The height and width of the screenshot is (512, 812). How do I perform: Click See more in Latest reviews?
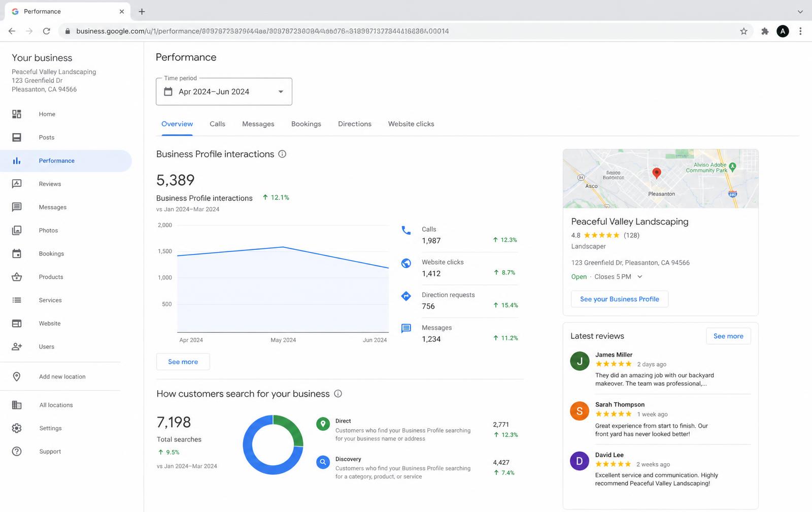[728, 336]
